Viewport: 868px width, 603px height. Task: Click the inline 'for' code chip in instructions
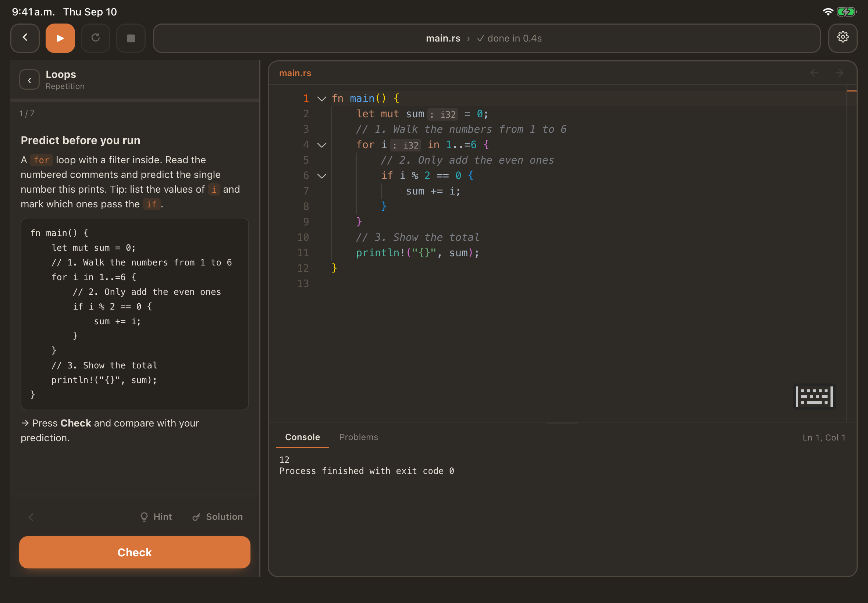point(42,160)
